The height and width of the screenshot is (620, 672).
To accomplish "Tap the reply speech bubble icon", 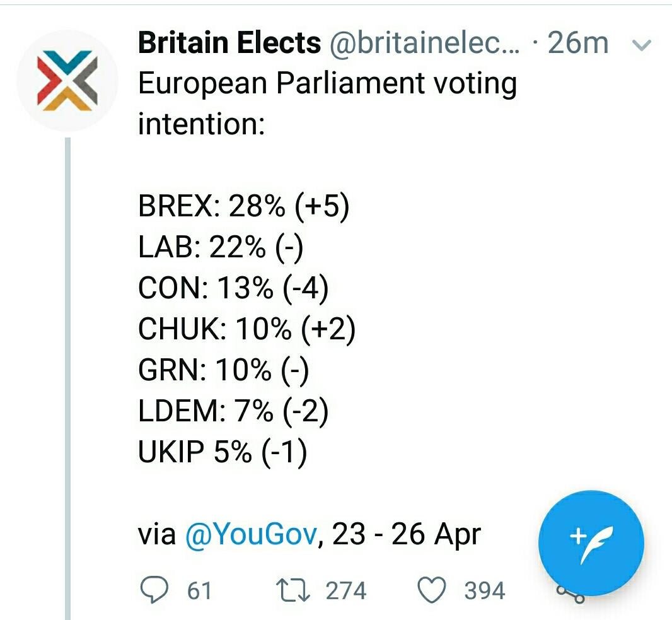I will [153, 590].
